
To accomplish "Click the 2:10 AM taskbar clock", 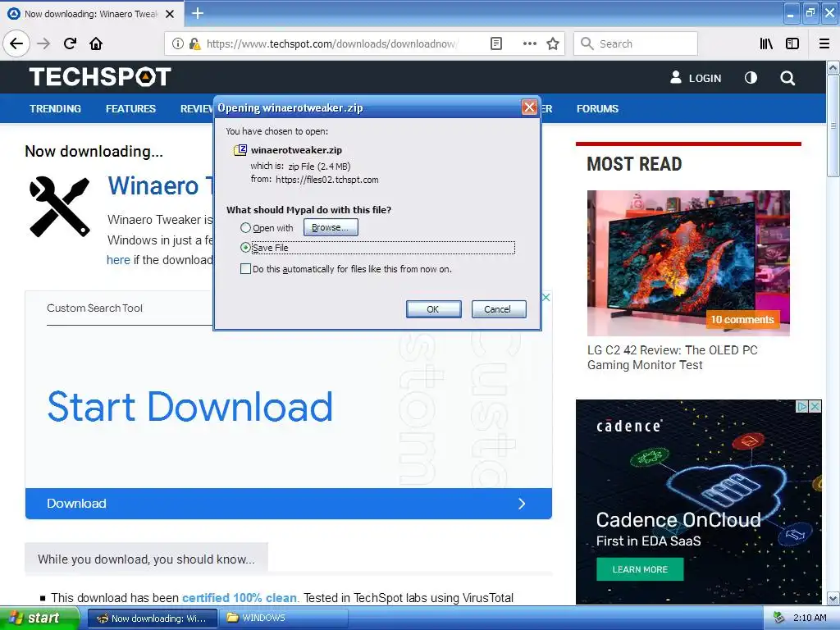I will coord(810,618).
